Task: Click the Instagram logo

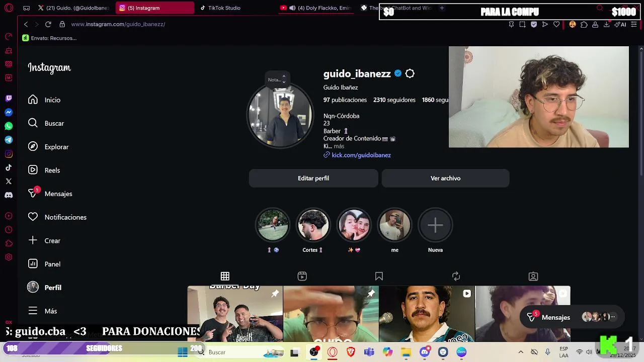Action: click(x=49, y=68)
